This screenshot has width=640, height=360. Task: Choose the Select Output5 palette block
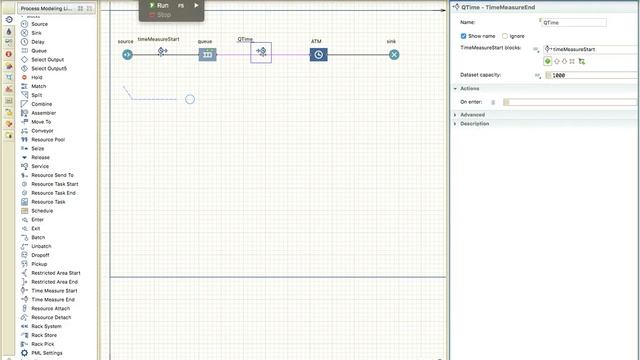(x=44, y=69)
